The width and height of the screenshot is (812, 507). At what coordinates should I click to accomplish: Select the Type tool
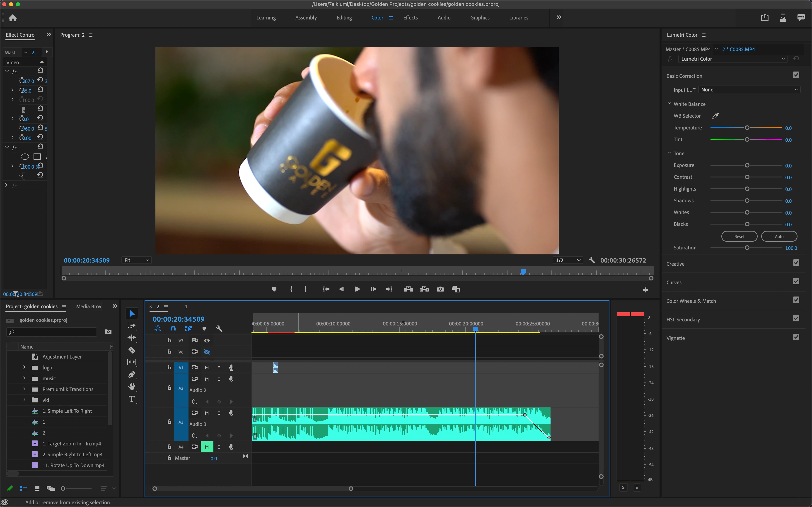[x=132, y=399]
